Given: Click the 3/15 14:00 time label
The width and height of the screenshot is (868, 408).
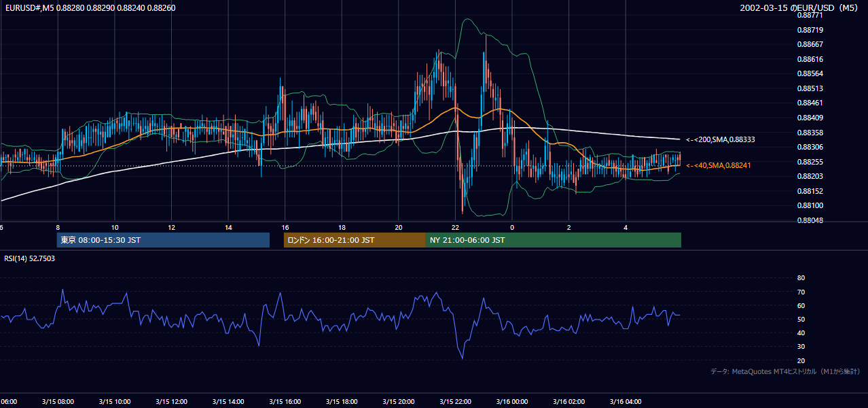Looking at the screenshot, I should click(228, 401).
